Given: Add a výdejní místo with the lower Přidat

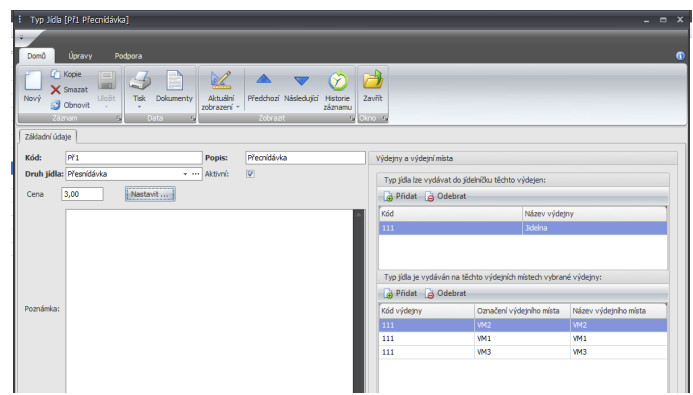Looking at the screenshot, I should (400, 293).
